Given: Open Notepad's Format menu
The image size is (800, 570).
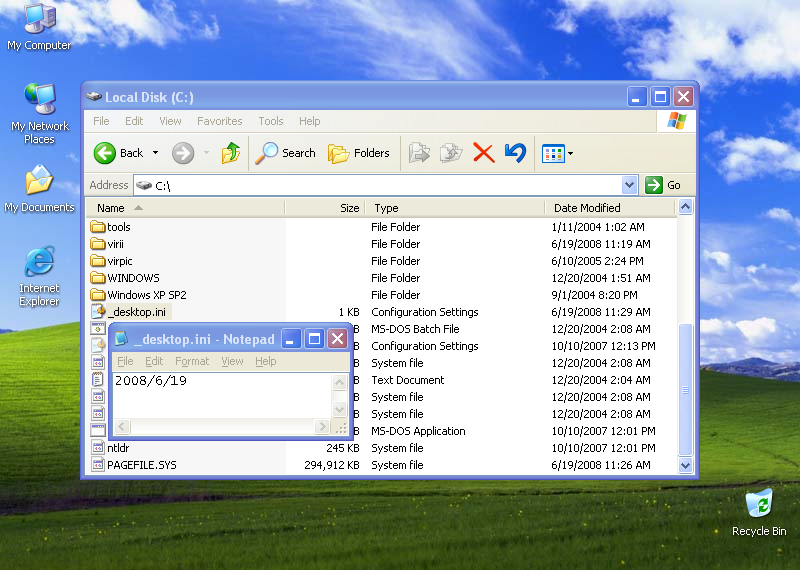Looking at the screenshot, I should (192, 361).
